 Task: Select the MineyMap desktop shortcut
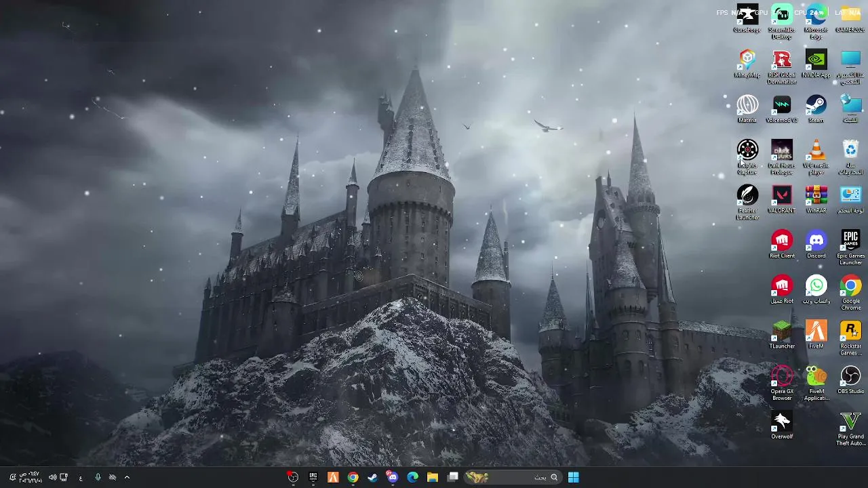click(747, 64)
